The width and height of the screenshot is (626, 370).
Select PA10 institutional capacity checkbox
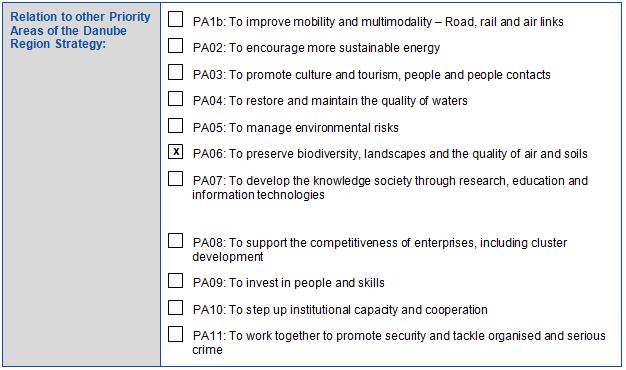pyautogui.click(x=176, y=308)
